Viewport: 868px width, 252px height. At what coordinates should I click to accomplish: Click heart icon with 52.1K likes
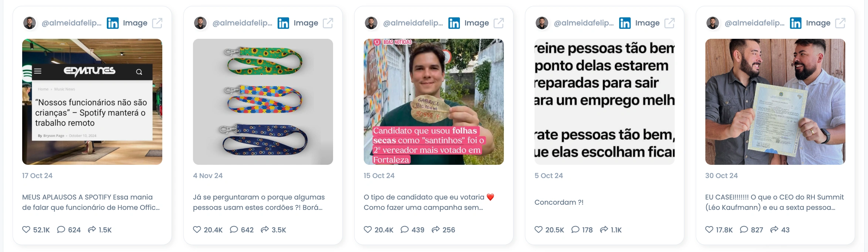[x=26, y=229]
